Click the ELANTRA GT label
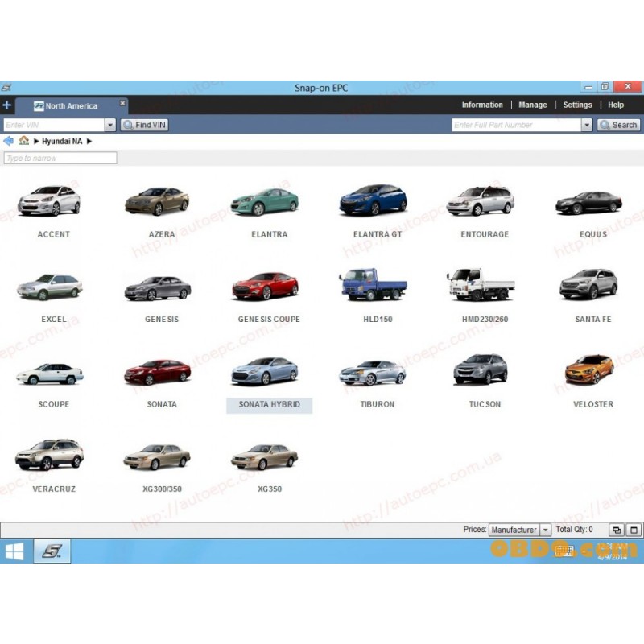The height and width of the screenshot is (644, 644). 378,234
